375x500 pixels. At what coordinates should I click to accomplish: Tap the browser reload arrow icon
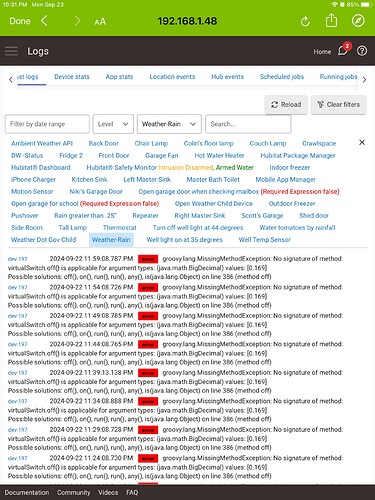(x=305, y=22)
